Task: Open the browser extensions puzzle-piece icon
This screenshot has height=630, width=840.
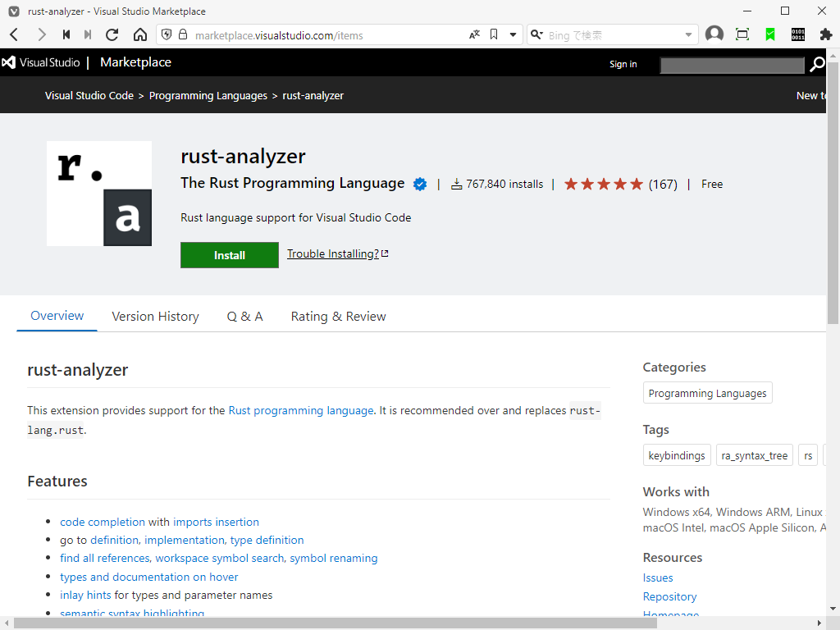Action: pos(826,34)
